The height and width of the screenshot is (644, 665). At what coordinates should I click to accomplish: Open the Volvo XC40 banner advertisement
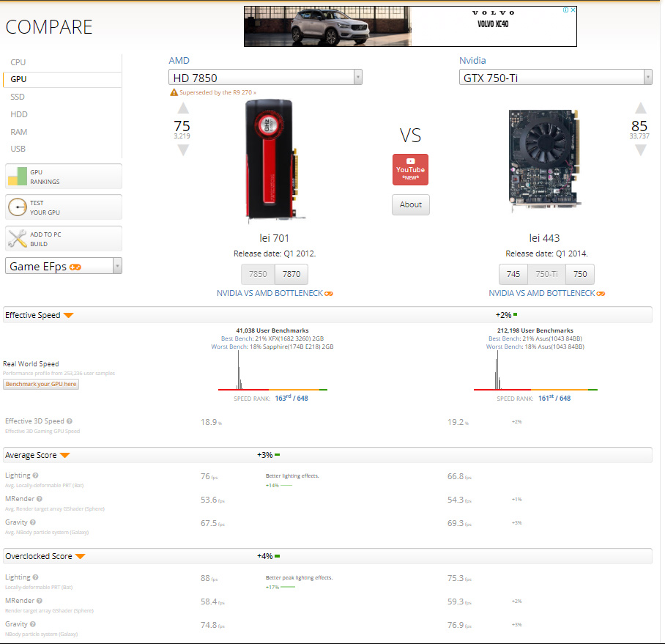tap(410, 26)
